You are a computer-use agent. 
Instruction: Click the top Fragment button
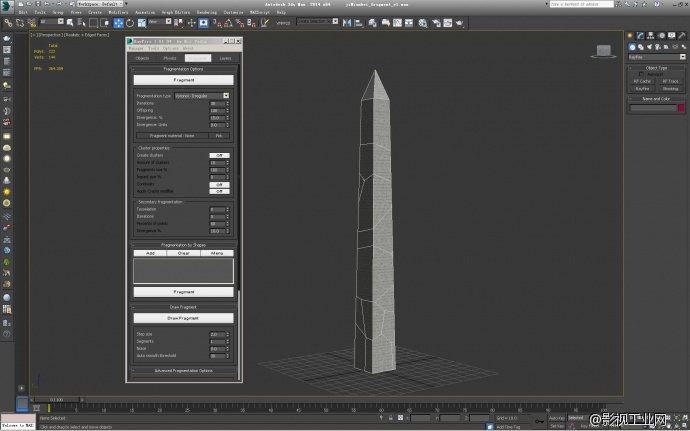(x=184, y=80)
